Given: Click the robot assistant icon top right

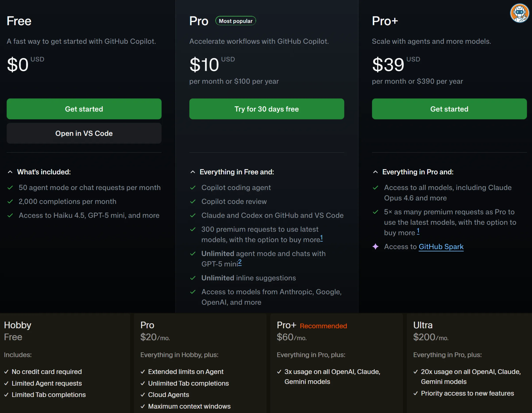Looking at the screenshot, I should tap(519, 13).
